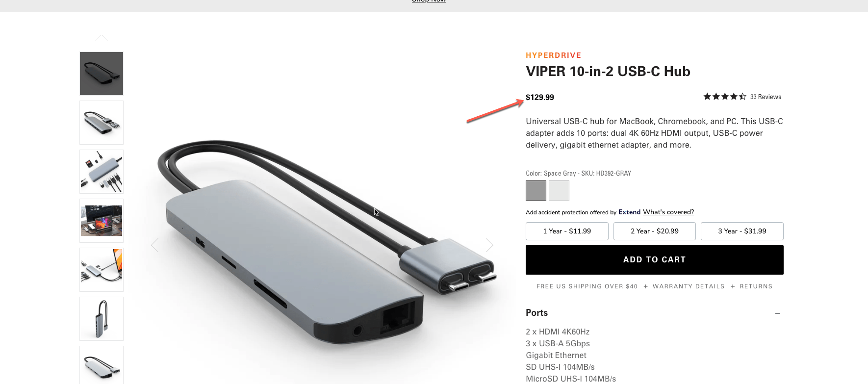
Task: Expand Warranty Details section
Action: [689, 286]
